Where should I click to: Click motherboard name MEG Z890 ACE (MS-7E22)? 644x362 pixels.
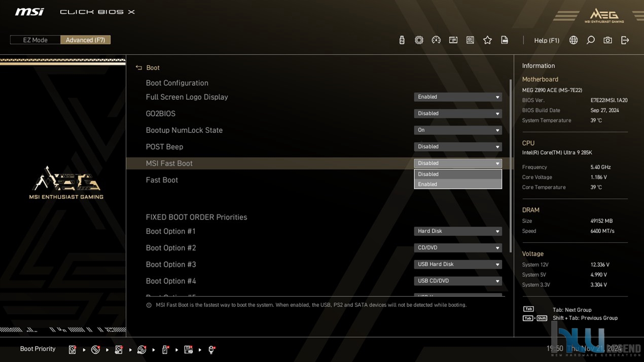pyautogui.click(x=552, y=90)
